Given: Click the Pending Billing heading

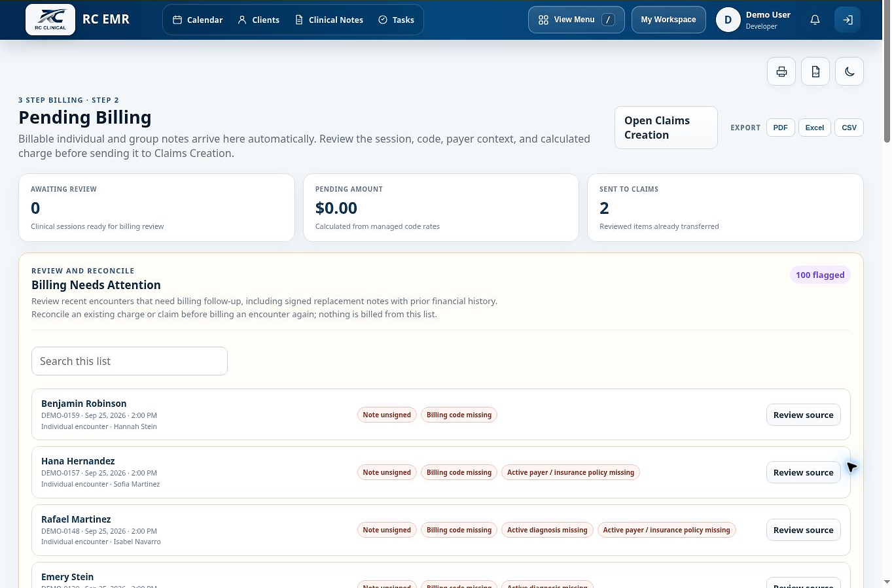Looking at the screenshot, I should [85, 117].
